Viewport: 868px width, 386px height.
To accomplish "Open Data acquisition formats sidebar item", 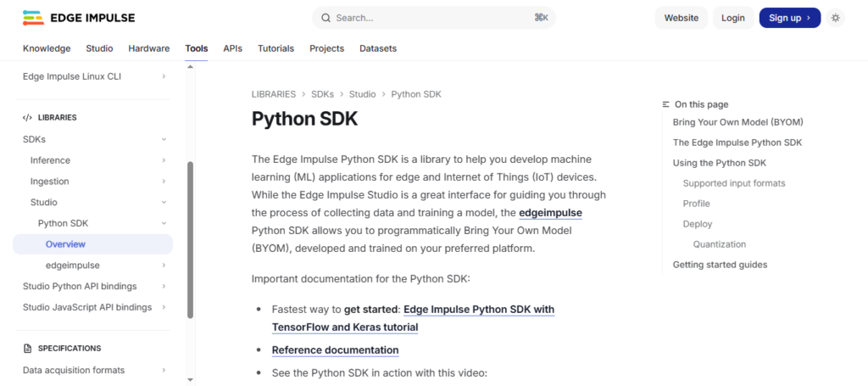I will (74, 370).
